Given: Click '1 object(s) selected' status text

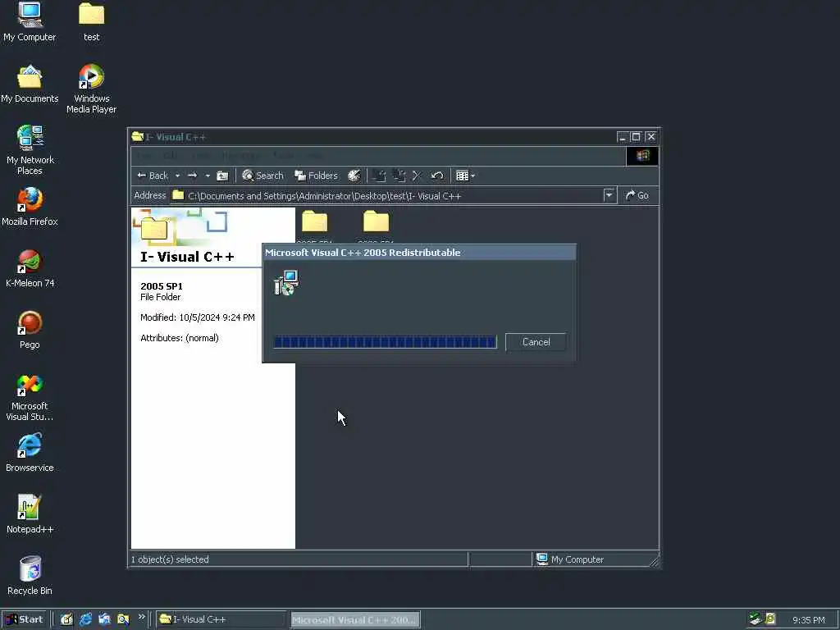Looking at the screenshot, I should coord(170,559).
